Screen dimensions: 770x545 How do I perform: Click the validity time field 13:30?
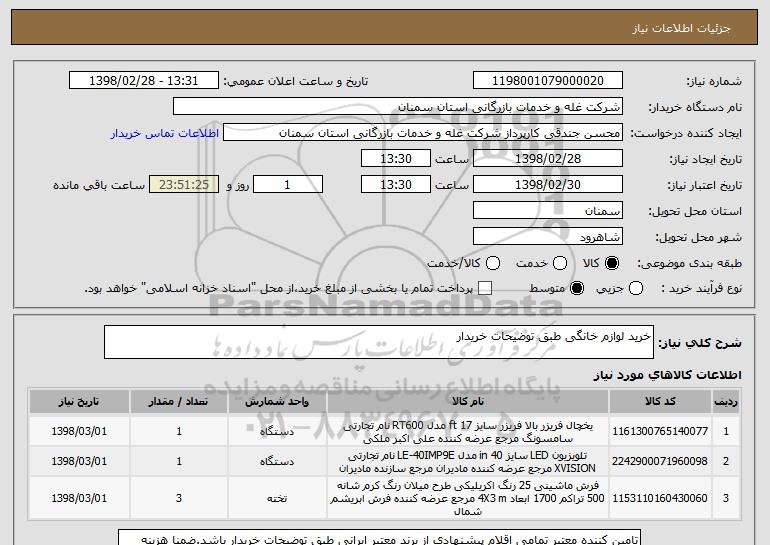[x=396, y=185]
